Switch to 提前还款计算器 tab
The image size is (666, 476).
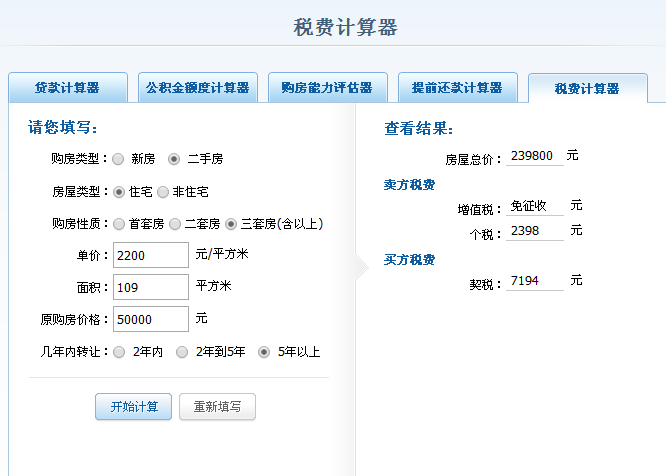[x=457, y=88]
